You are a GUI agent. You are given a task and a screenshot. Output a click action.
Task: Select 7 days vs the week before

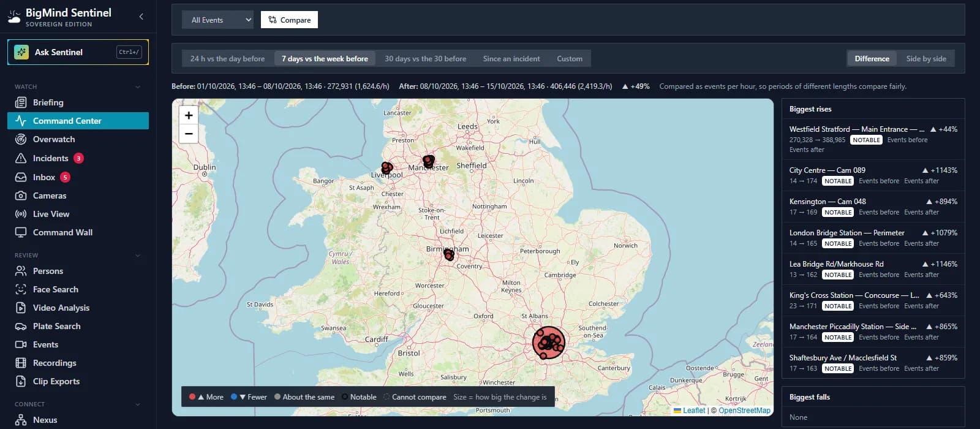pyautogui.click(x=325, y=59)
